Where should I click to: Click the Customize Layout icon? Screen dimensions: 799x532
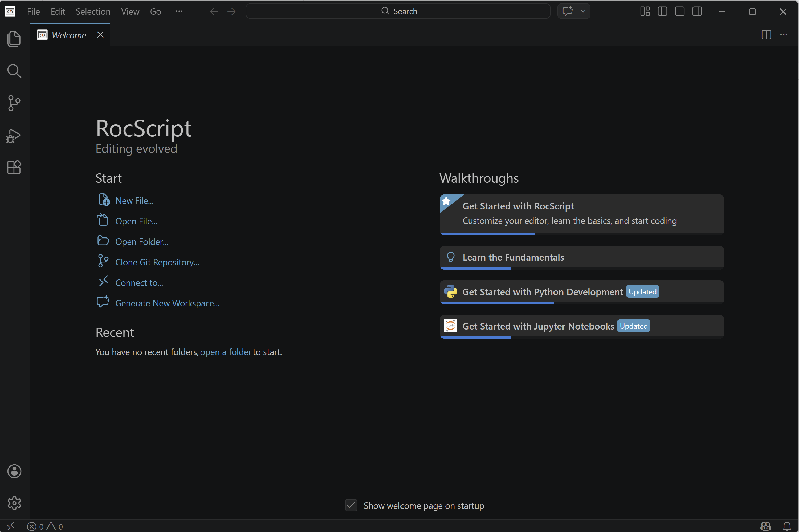[x=645, y=11]
